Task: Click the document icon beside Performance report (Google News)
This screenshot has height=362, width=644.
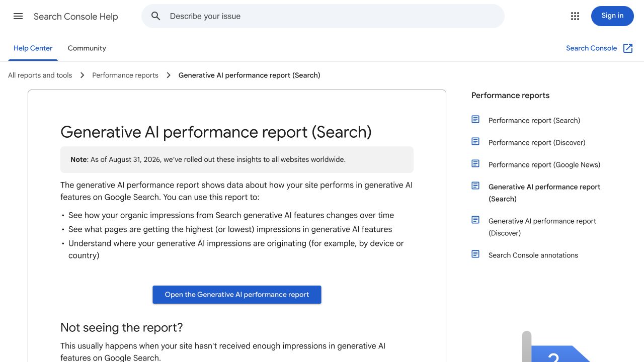Action: (475, 163)
